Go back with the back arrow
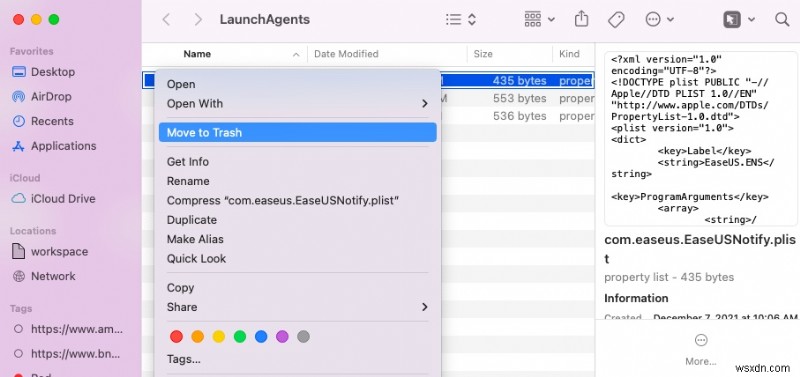 tap(166, 20)
